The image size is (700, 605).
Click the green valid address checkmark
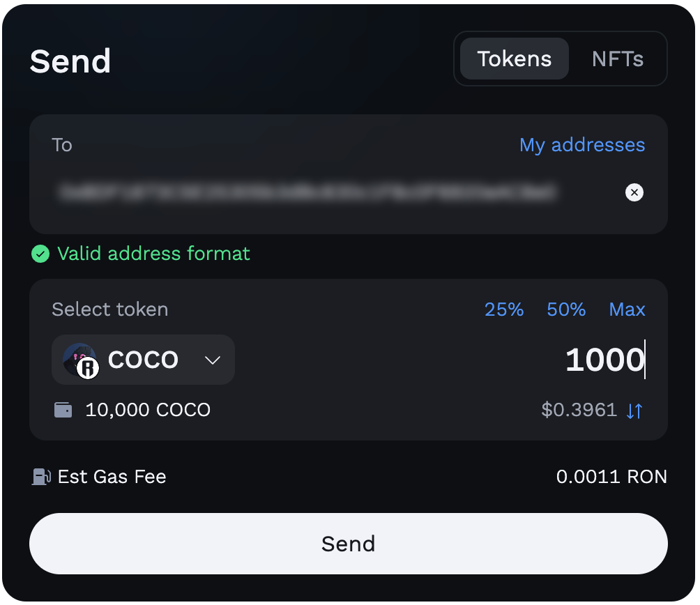point(40,254)
